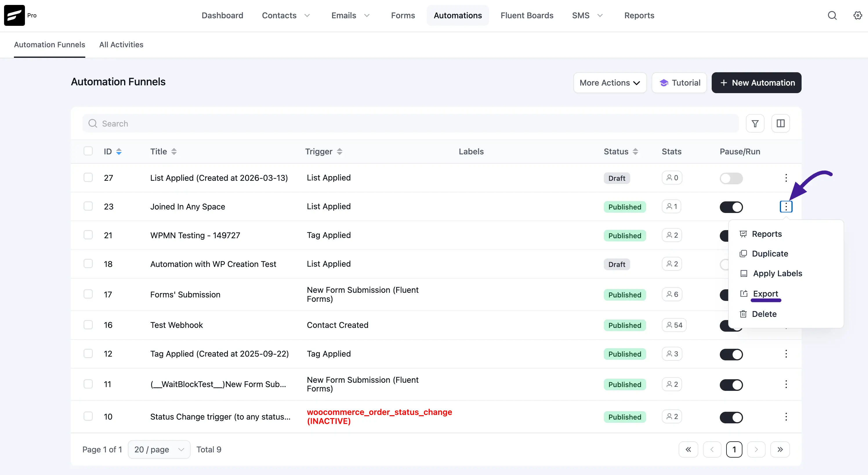This screenshot has height=475, width=868.
Task: Click the New Automation button
Action: [756, 83]
